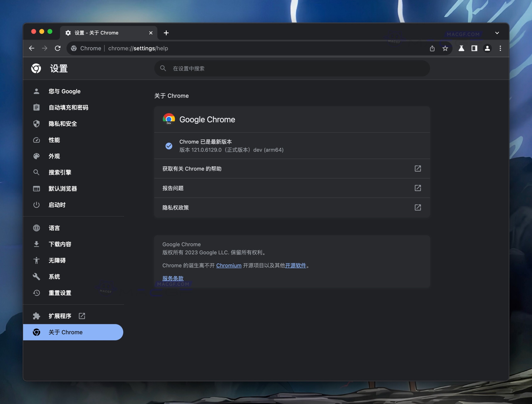The height and width of the screenshot is (404, 532).
Task: Open 下载内容 via download icon
Action: point(36,244)
